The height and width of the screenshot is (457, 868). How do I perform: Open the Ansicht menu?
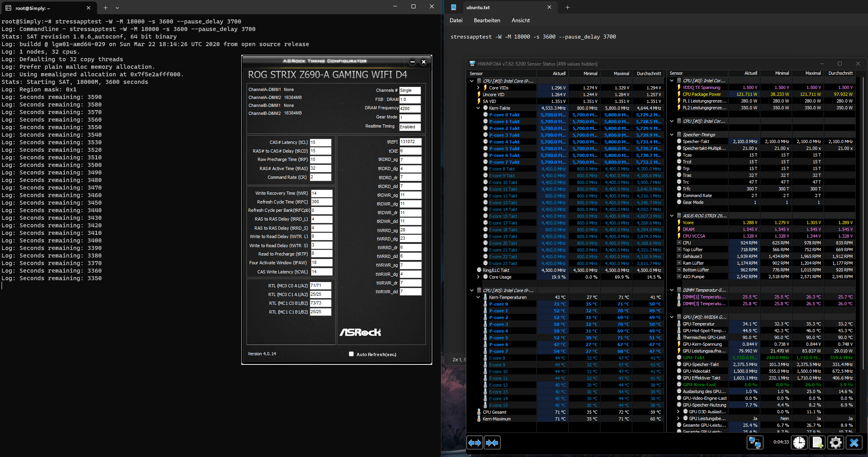click(520, 20)
